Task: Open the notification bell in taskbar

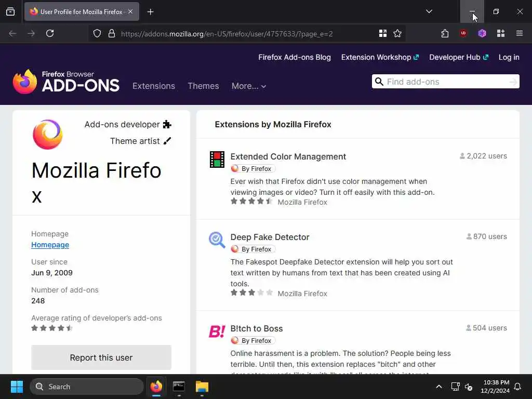Action: 518,387
